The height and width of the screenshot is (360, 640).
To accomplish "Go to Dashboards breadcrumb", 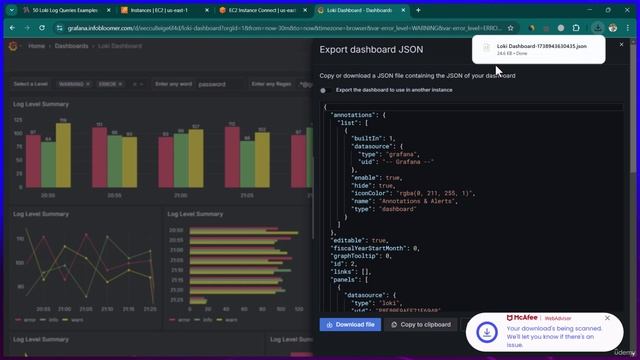I will point(71,46).
